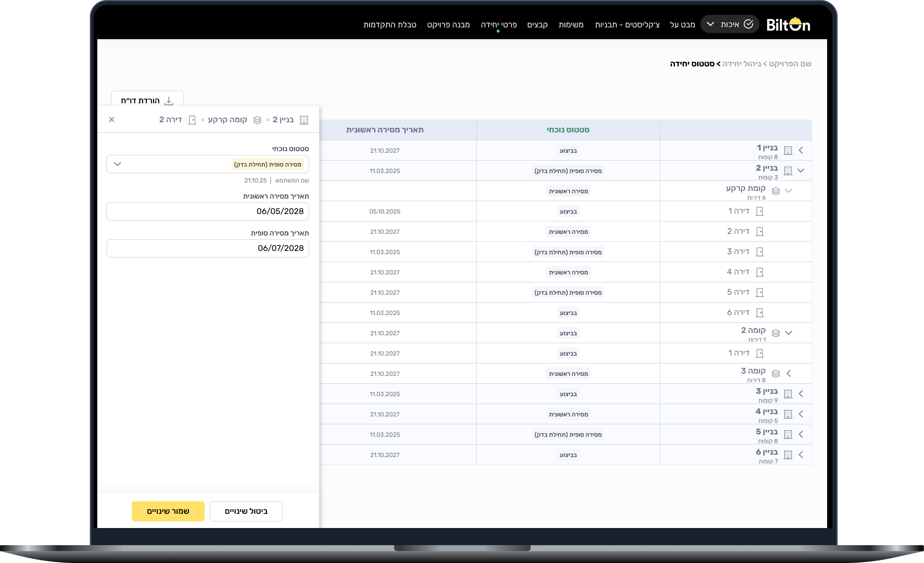Image resolution: width=924 pixels, height=563 pixels.
Task: Click the BiltOn logo
Action: (788, 25)
